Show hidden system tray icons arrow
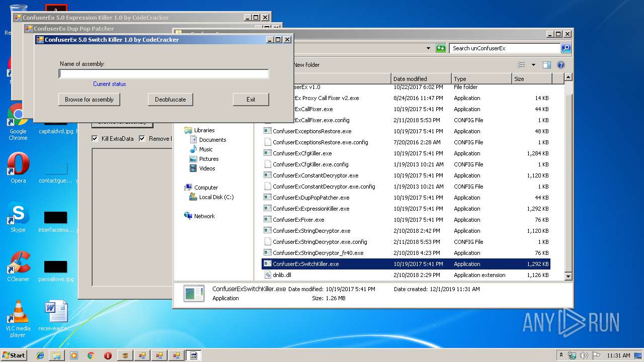644x362 pixels. tap(561, 355)
